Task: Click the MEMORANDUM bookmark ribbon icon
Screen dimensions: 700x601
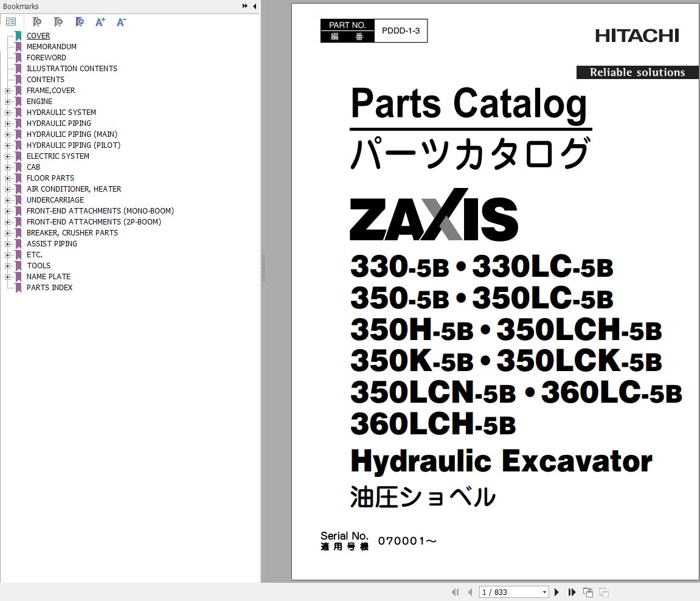Action: click(18, 47)
